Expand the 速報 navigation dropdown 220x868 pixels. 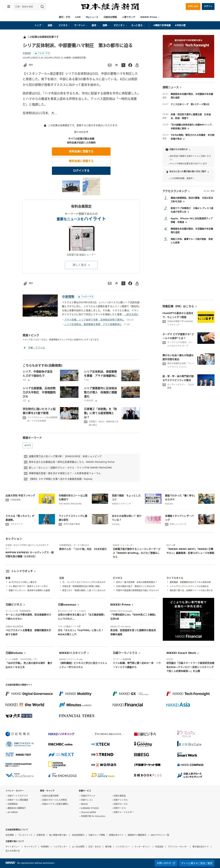(x=51, y=25)
